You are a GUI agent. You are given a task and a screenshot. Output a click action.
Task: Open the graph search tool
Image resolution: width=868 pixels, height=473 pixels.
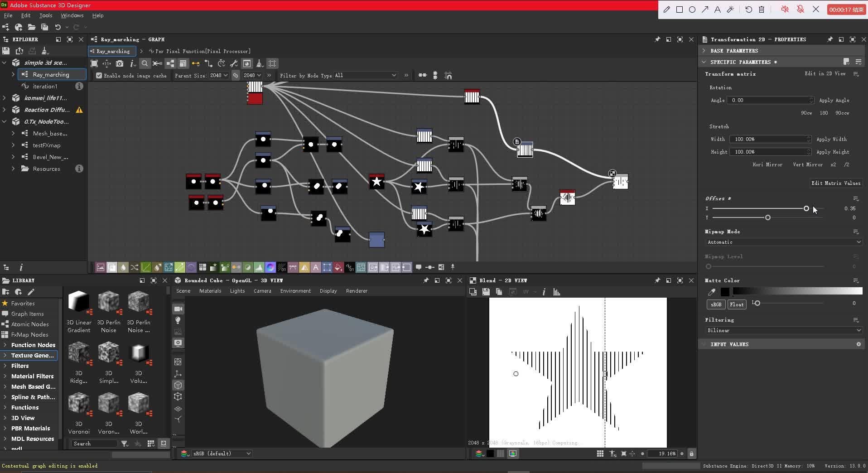click(144, 63)
